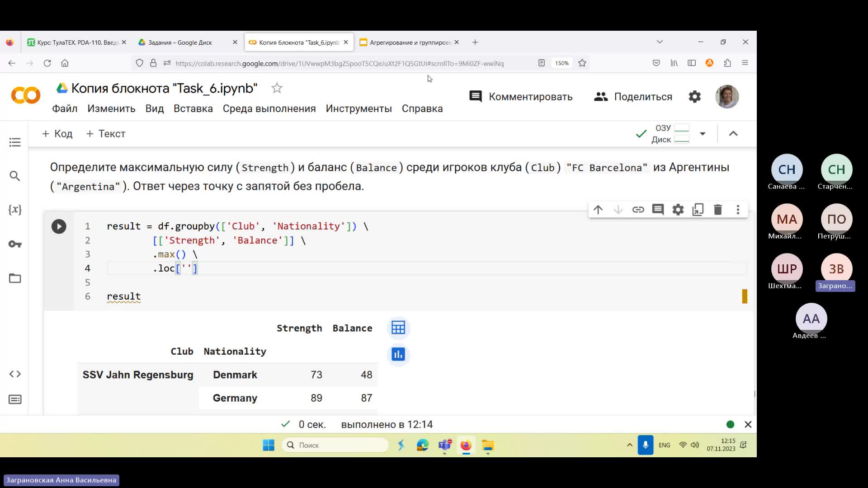
Task: Toggle reader view in address bar
Action: click(x=541, y=63)
